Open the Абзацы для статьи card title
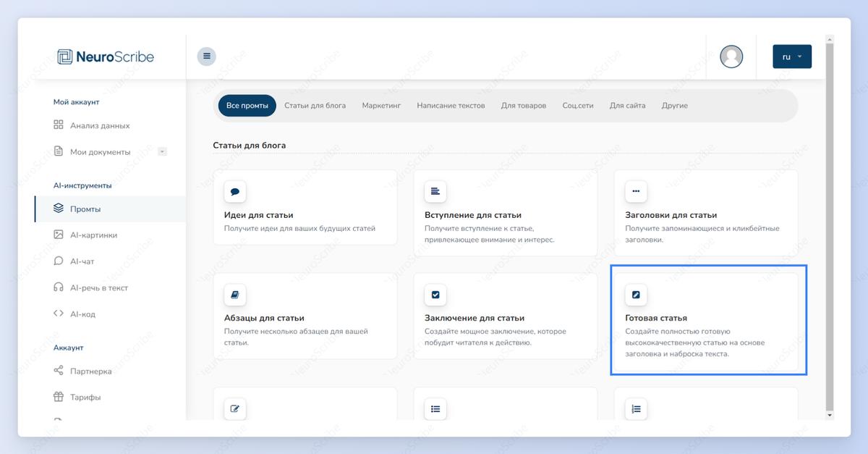Image resolution: width=868 pixels, height=454 pixels. pyautogui.click(x=264, y=318)
